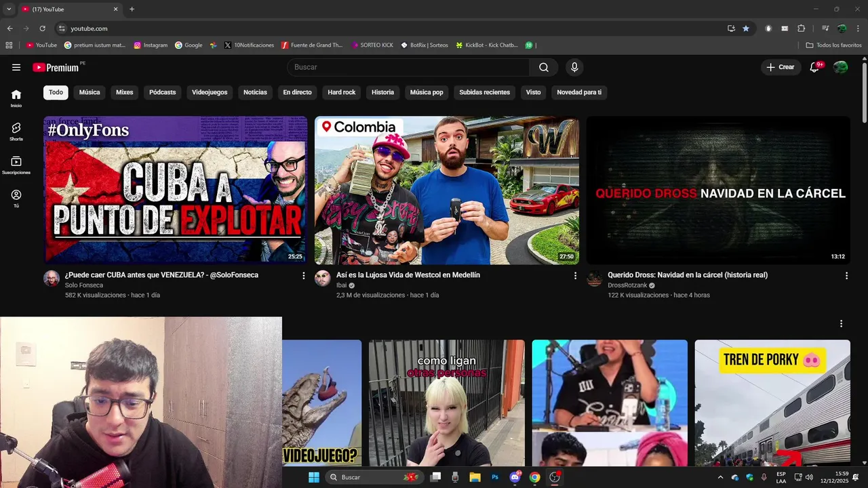Show hidden system tray icons
Screen dimensions: 868x488
point(720,477)
